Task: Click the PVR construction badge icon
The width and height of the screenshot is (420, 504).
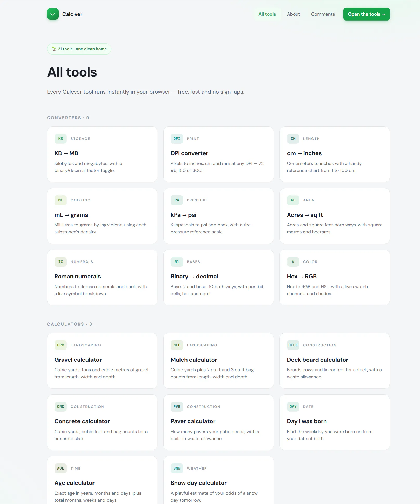Action: click(x=177, y=407)
